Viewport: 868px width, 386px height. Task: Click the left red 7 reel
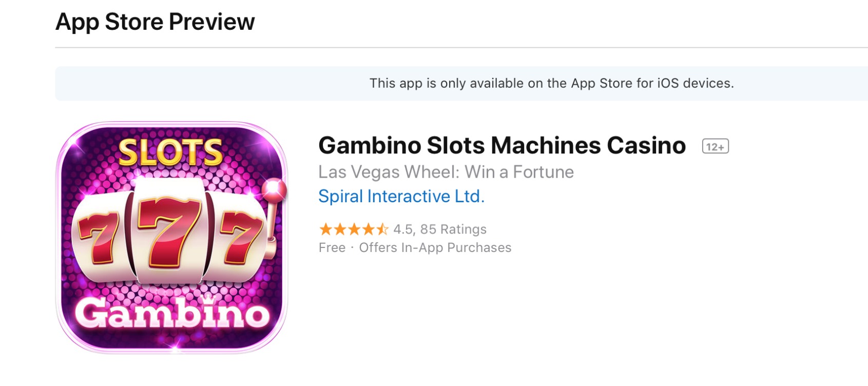pos(99,238)
